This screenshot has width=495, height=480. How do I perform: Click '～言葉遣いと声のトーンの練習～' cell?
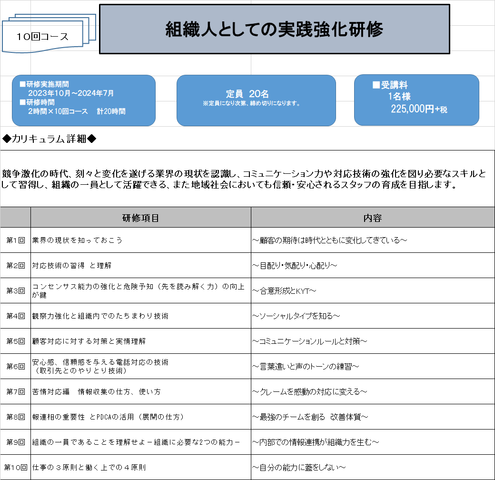click(373, 366)
